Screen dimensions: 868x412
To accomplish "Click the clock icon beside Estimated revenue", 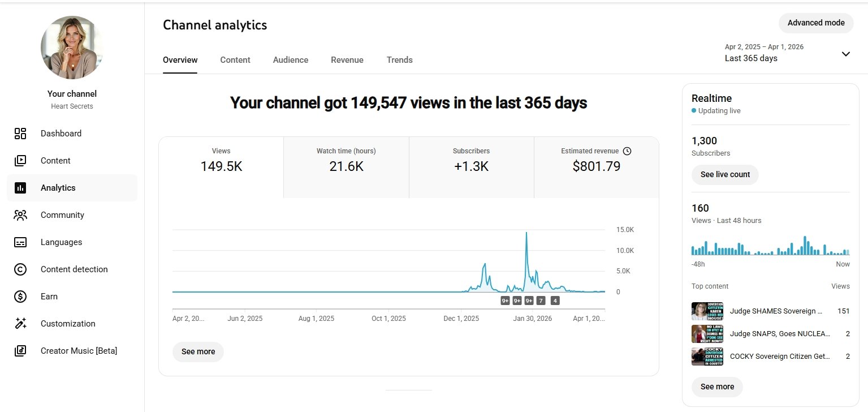I will 627,151.
